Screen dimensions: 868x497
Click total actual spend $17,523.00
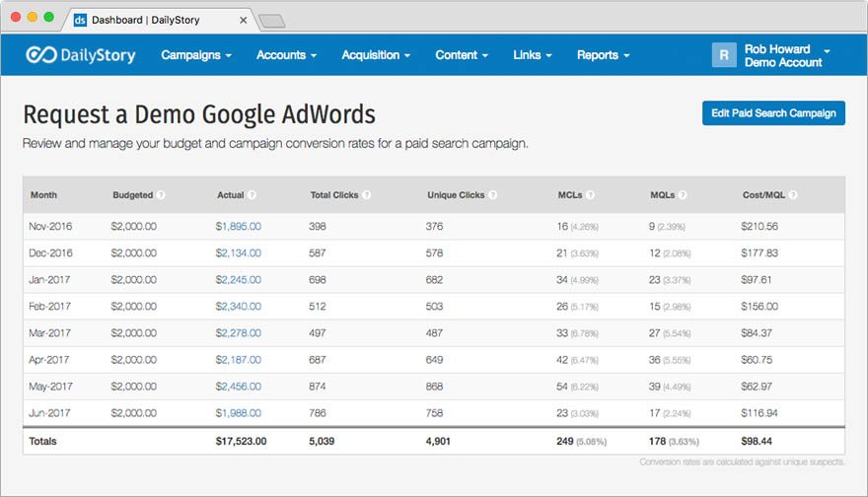point(242,441)
